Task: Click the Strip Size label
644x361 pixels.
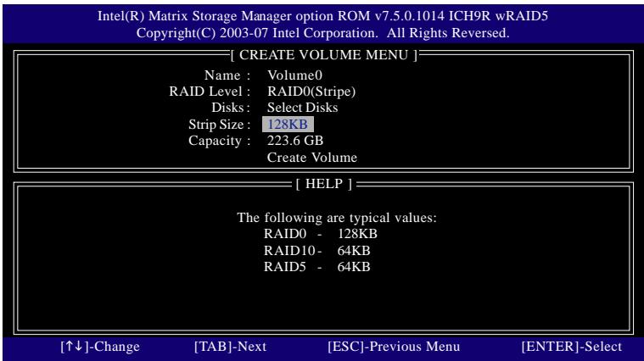Action: coord(219,125)
